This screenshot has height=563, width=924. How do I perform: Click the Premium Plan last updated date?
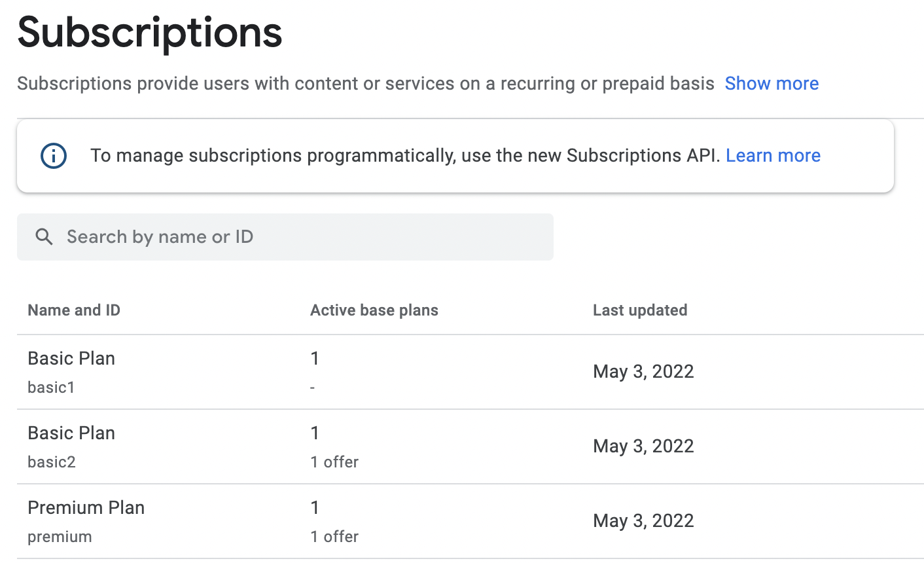pos(643,521)
